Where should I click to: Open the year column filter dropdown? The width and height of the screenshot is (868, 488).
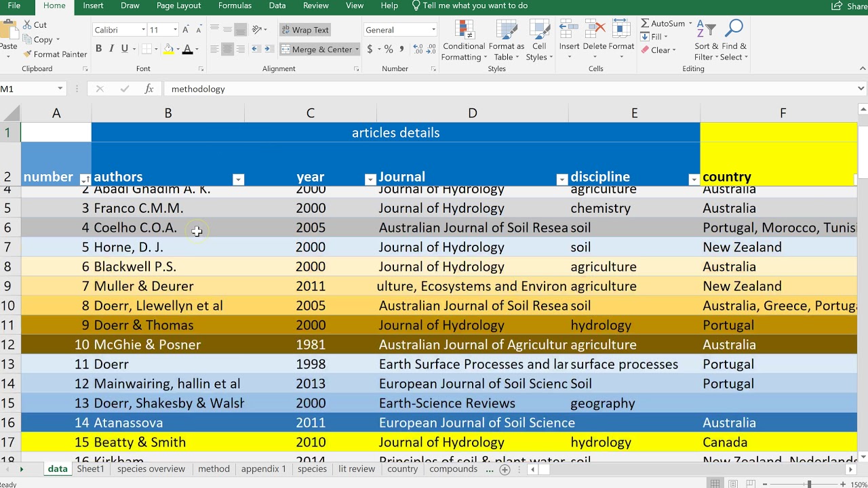point(370,180)
